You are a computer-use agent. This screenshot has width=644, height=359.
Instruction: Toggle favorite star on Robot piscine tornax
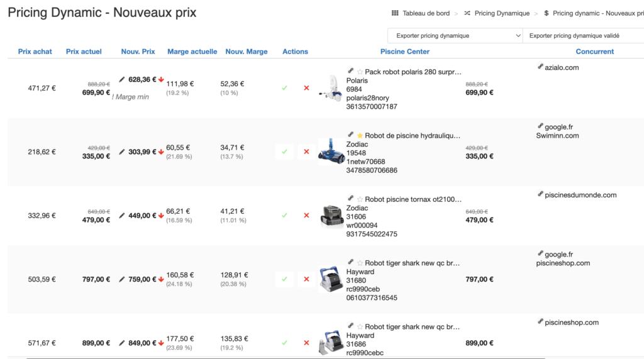(x=360, y=199)
